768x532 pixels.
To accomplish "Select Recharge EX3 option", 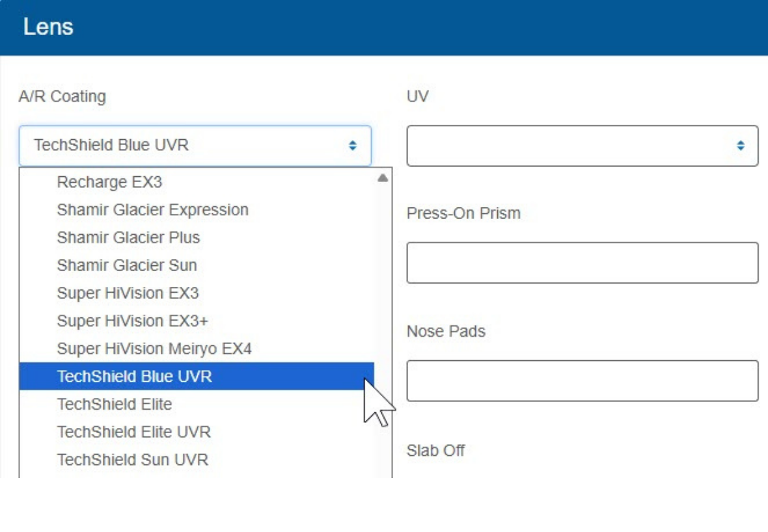I will 109,182.
